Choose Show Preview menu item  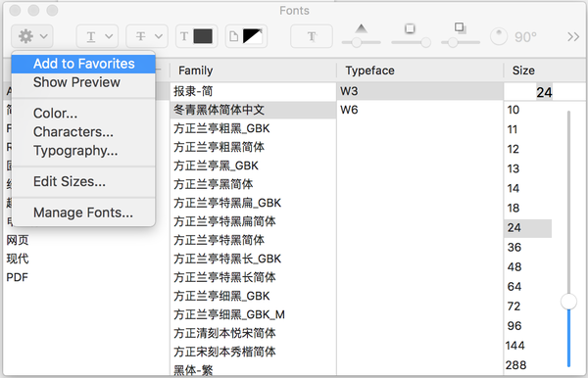83,82
